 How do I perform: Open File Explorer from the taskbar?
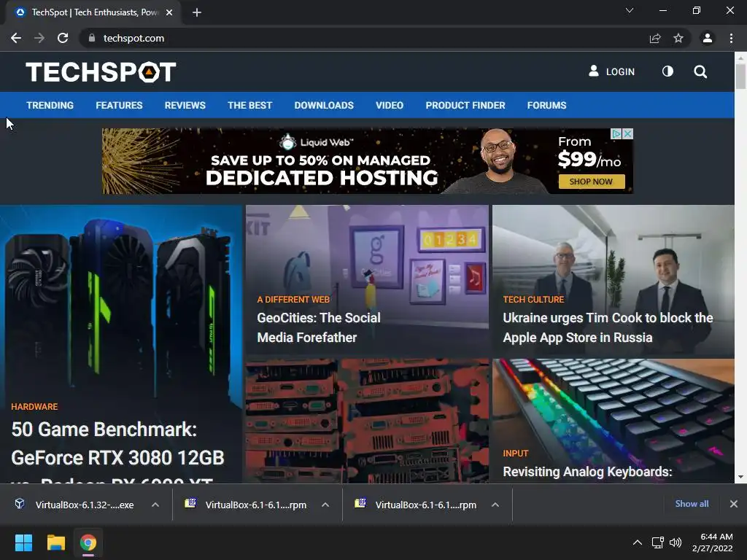click(x=55, y=542)
